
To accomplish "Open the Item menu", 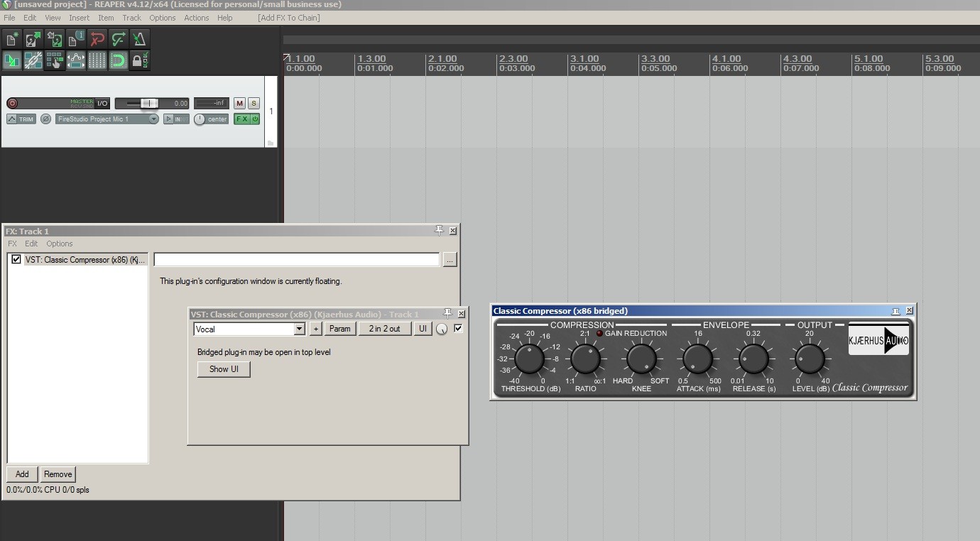I will point(106,18).
